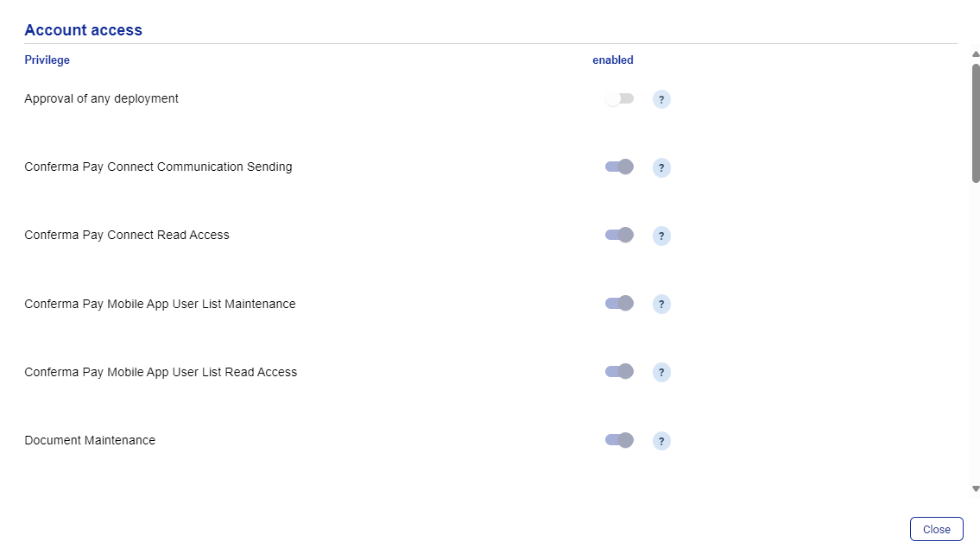Viewport: 980px width, 554px height.
Task: Click 'Conferma Pay Mobile App User List Read Access' label
Action: pyautogui.click(x=161, y=372)
